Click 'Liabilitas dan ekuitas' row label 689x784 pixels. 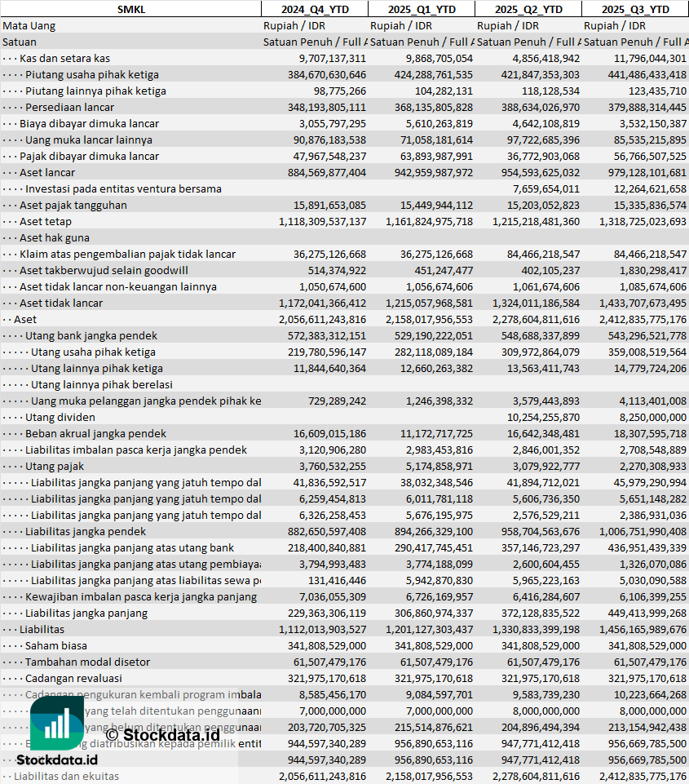point(66,776)
